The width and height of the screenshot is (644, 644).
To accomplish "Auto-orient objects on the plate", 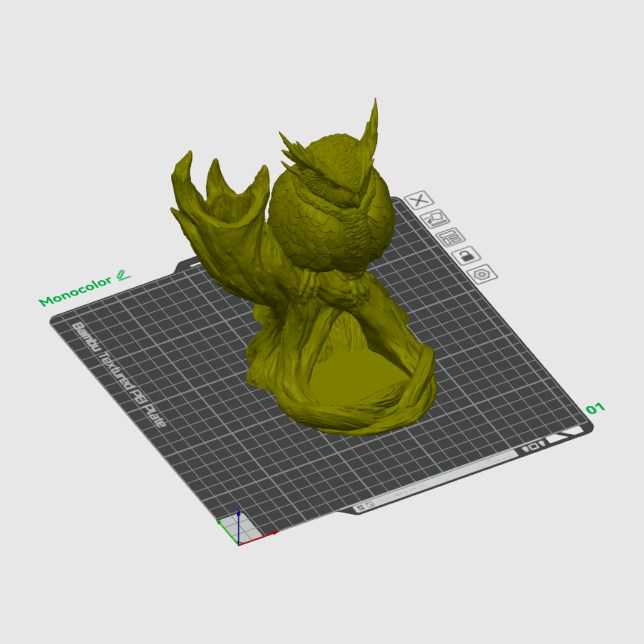I will pyautogui.click(x=435, y=219).
